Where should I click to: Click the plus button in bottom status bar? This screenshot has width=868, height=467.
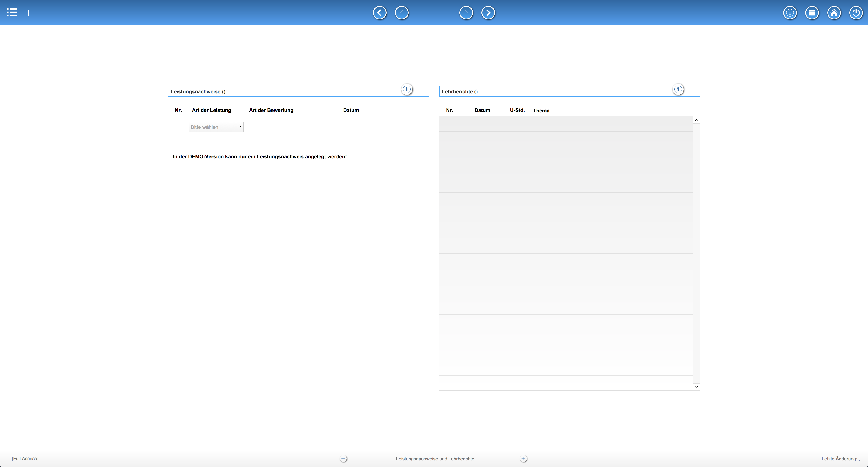(x=523, y=459)
